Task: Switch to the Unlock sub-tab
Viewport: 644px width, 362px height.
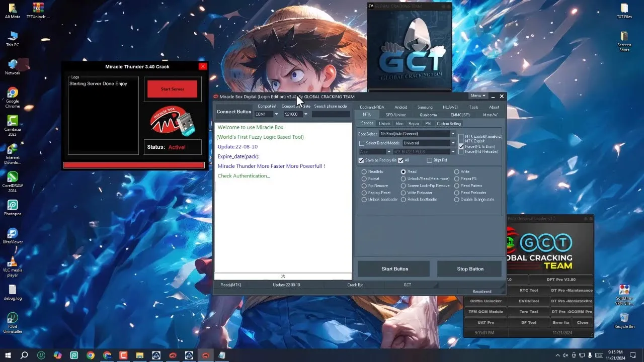Action: tap(384, 124)
